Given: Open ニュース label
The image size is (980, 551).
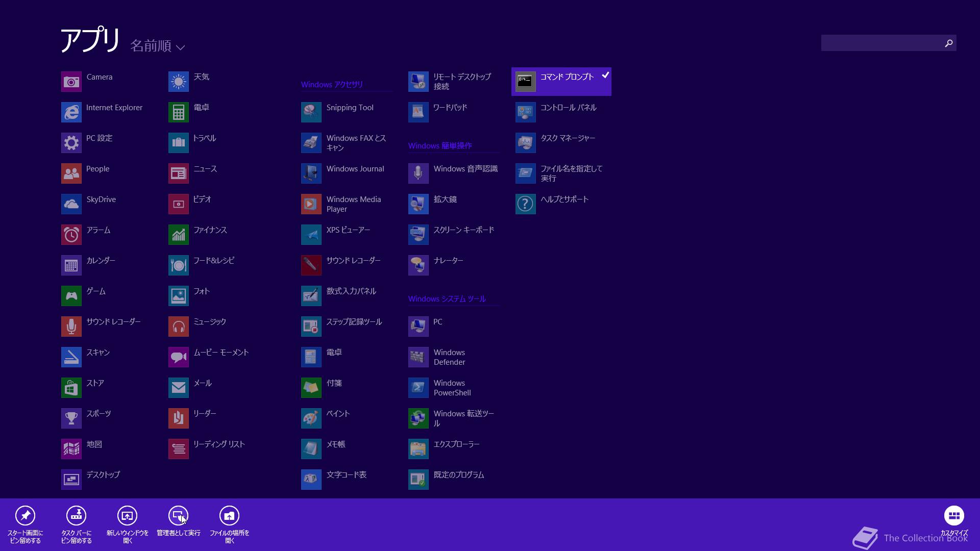Looking at the screenshot, I should tap(205, 169).
